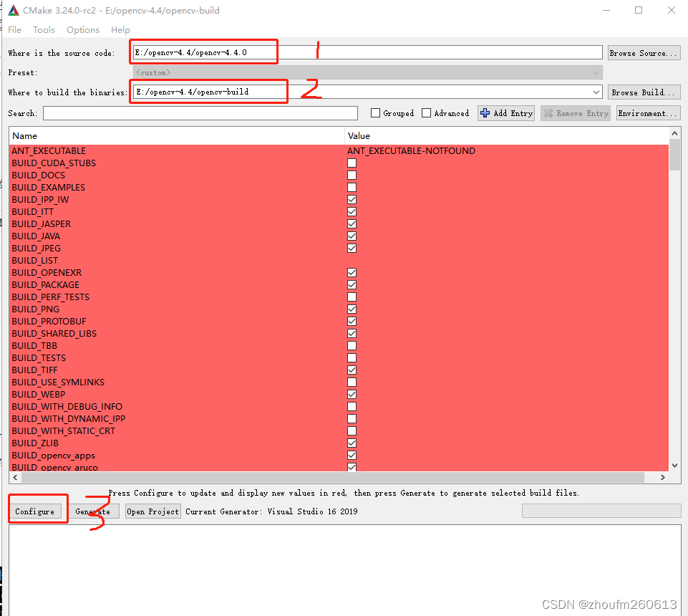Screen dimensions: 688x616
Task: Select the ANT_EXECUTABLE-NOTFOUND value
Action: [411, 151]
